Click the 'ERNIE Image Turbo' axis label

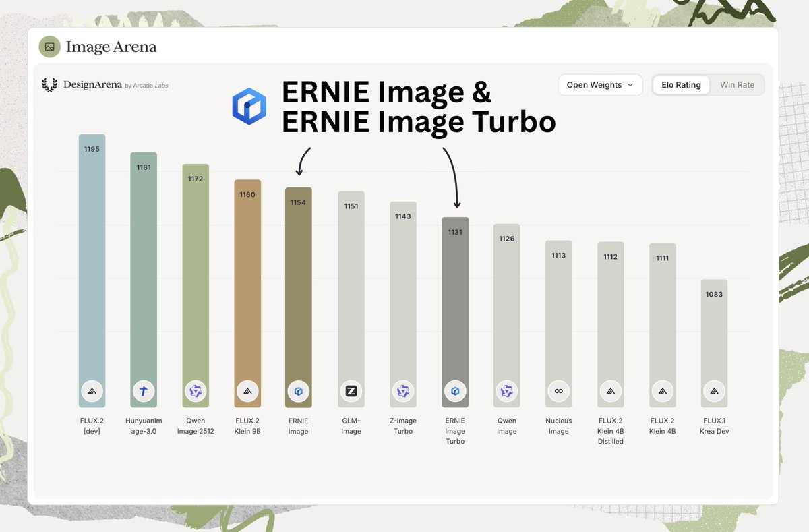[455, 431]
